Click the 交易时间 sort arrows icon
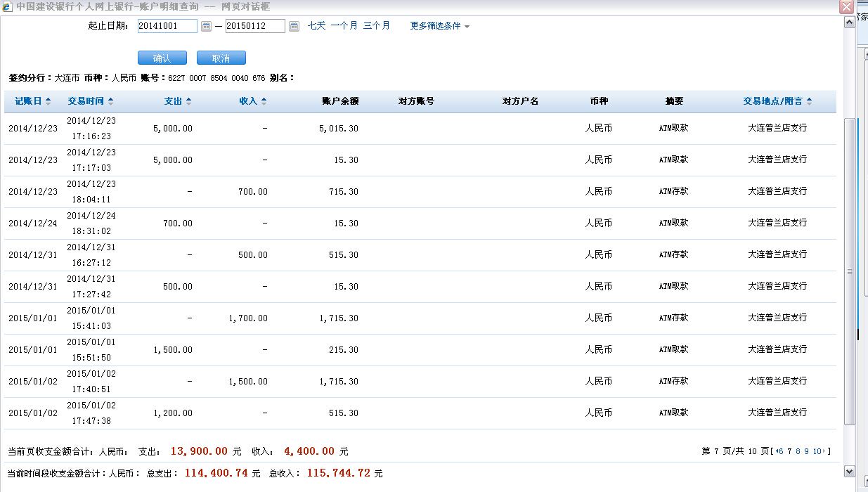The width and height of the screenshot is (868, 492). pyautogui.click(x=111, y=101)
